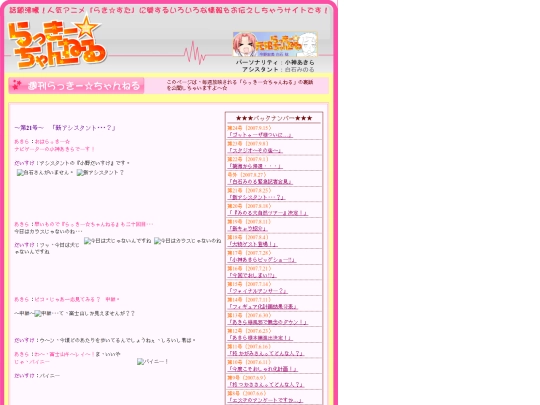This screenshot has height=405, width=540.
Task: Open the character banner image in header
Action: click(275, 44)
